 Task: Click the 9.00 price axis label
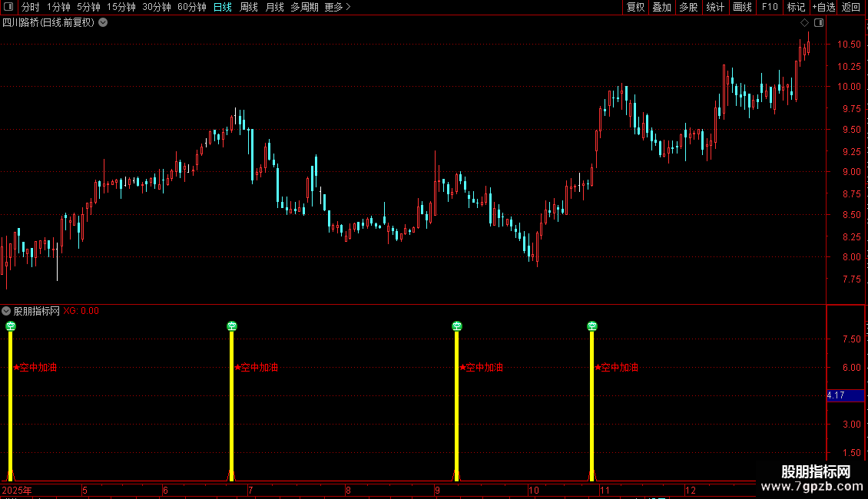[x=851, y=172]
